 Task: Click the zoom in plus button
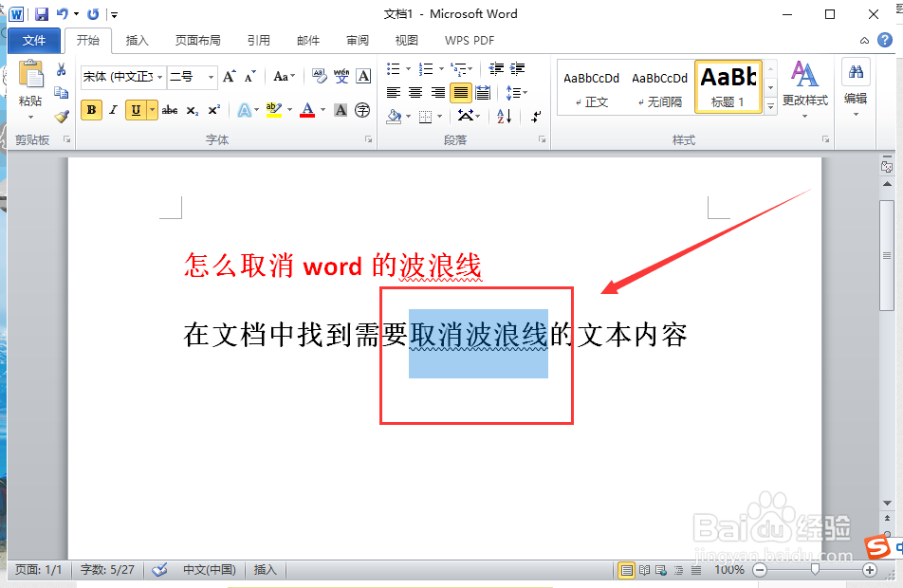[870, 570]
